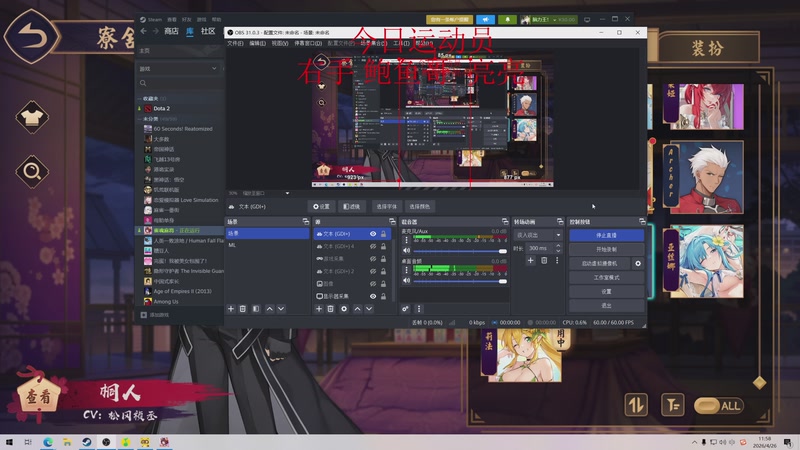Move source down in sources panel
Image resolution: width=800 pixels, height=450 pixels.
[369, 309]
